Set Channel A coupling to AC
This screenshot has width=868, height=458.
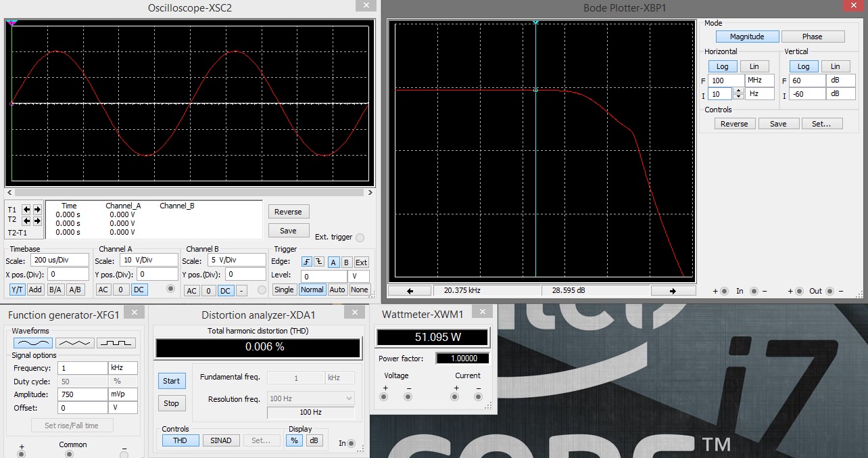pos(103,290)
